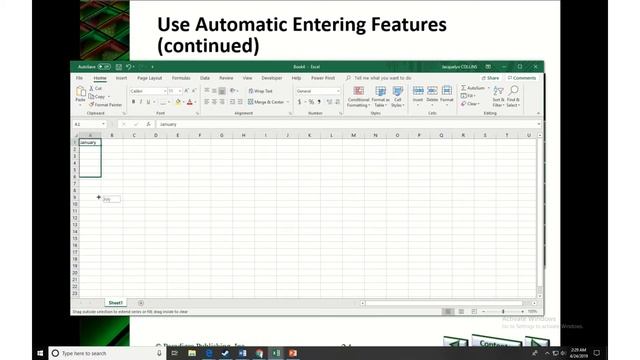Open Conditional Formatting
The height and width of the screenshot is (360, 640).
(x=358, y=97)
